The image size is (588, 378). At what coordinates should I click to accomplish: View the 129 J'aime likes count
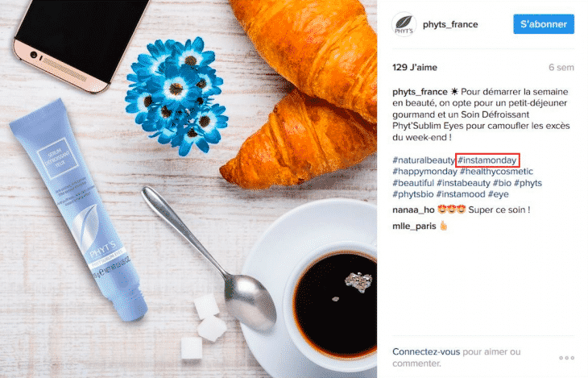[414, 67]
